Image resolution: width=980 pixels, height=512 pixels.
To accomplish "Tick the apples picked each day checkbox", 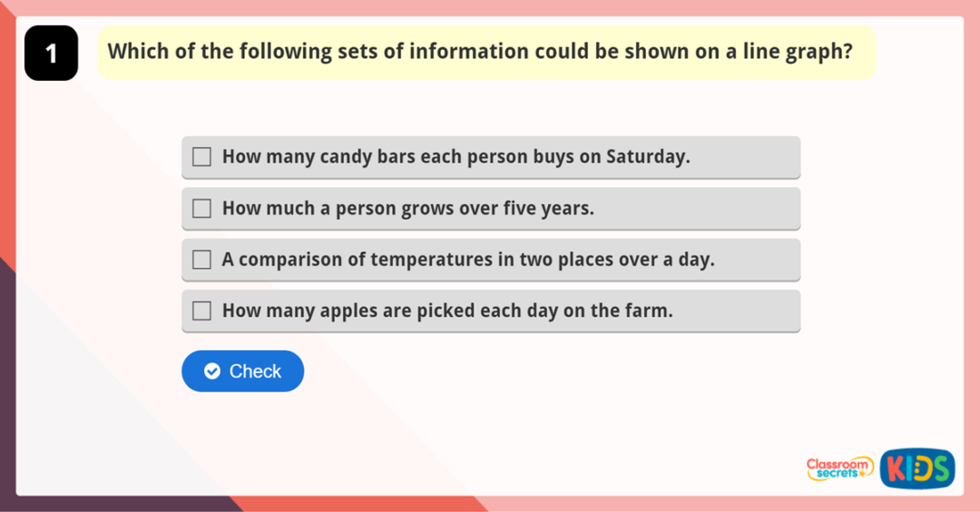I will click(201, 310).
